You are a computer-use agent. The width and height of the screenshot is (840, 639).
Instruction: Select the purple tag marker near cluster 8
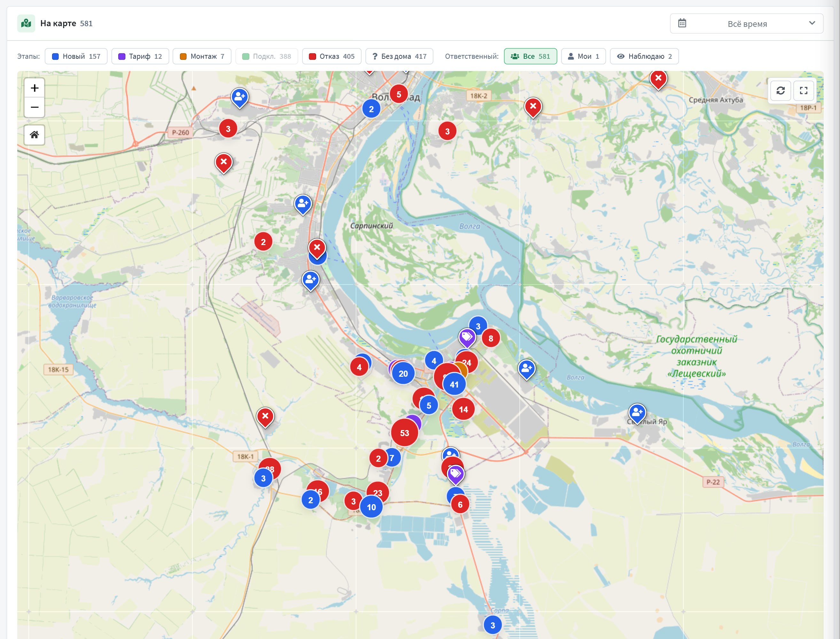click(467, 338)
